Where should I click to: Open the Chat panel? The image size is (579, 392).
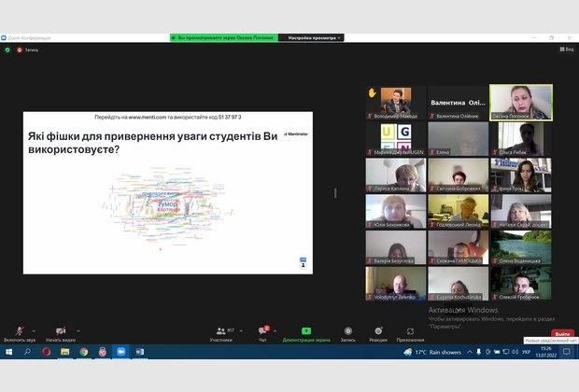tap(263, 332)
